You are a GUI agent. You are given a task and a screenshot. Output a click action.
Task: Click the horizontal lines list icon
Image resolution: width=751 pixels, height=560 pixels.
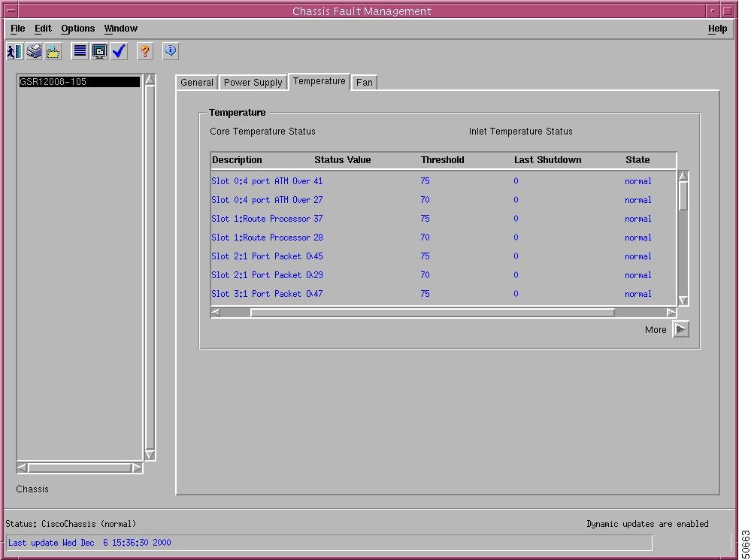point(80,51)
